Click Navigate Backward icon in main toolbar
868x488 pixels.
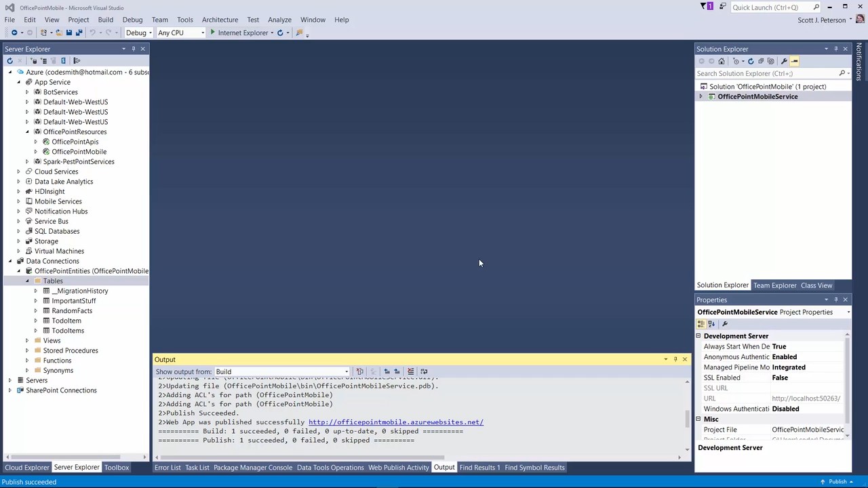coord(14,33)
